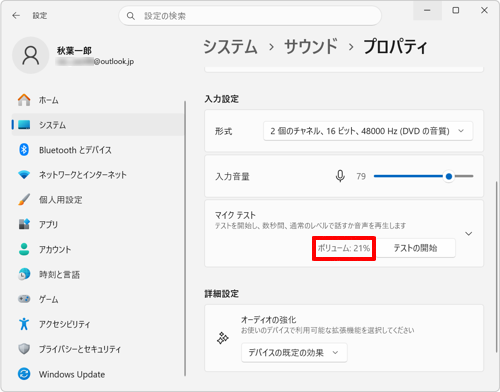Image resolution: width=500 pixels, height=392 pixels.
Task: Click the アプリ icon in sidebar
Action: click(24, 224)
